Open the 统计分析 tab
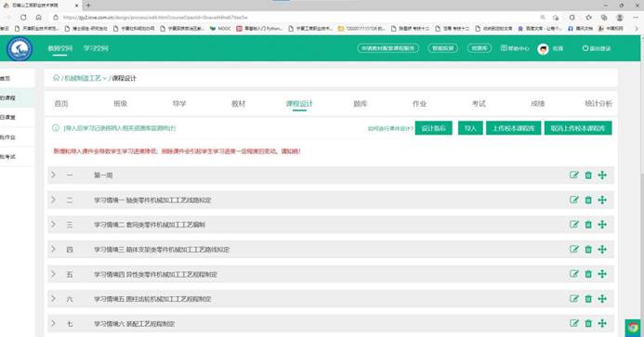The height and width of the screenshot is (337, 644). click(x=598, y=104)
